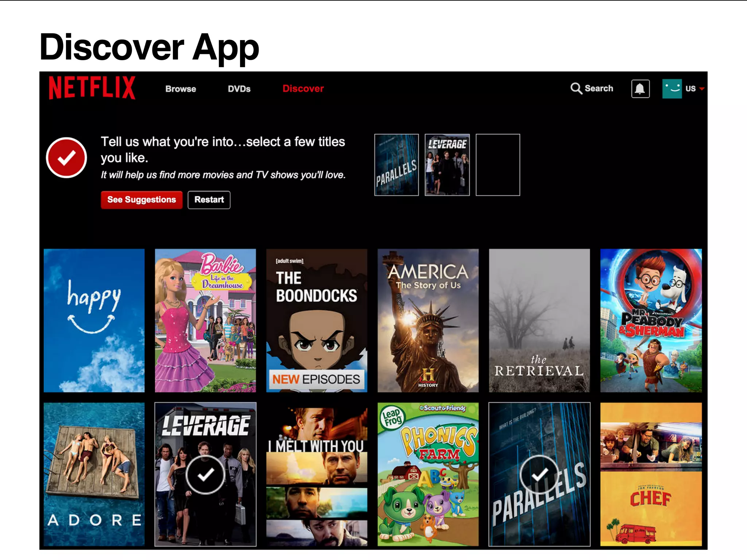Click the search magnifier icon
Image resolution: width=747 pixels, height=560 pixels.
[576, 88]
